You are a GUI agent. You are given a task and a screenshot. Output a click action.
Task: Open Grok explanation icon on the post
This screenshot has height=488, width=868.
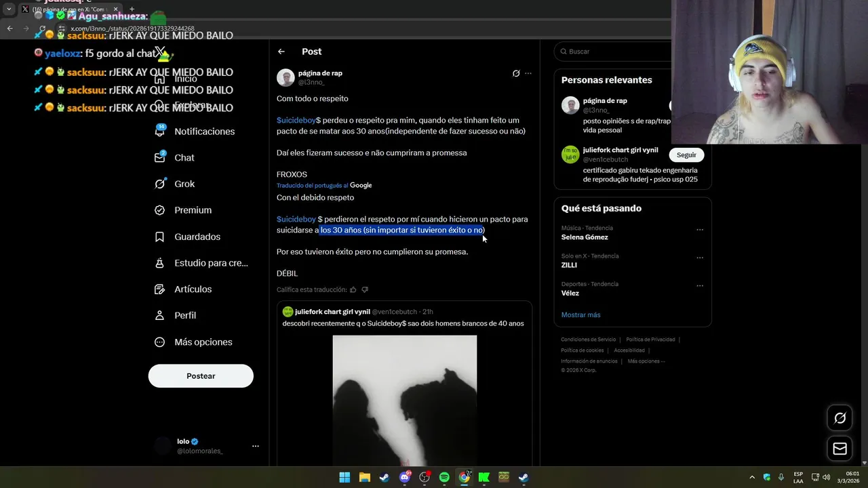pos(516,73)
